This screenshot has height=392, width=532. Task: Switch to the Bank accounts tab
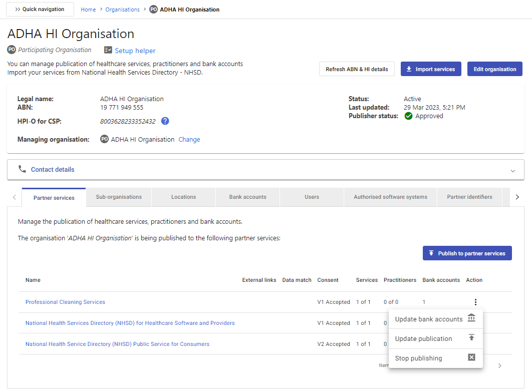click(247, 197)
